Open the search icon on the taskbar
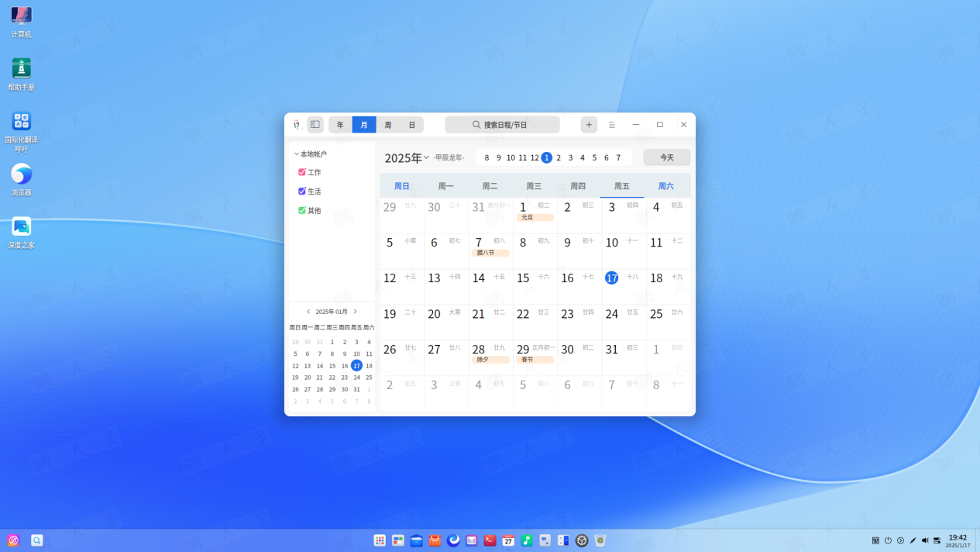Viewport: 980px width, 552px height. (36, 540)
